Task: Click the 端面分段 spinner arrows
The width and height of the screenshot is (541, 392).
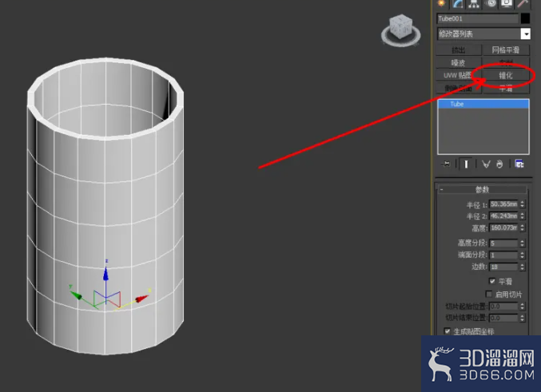Action: 523,255
